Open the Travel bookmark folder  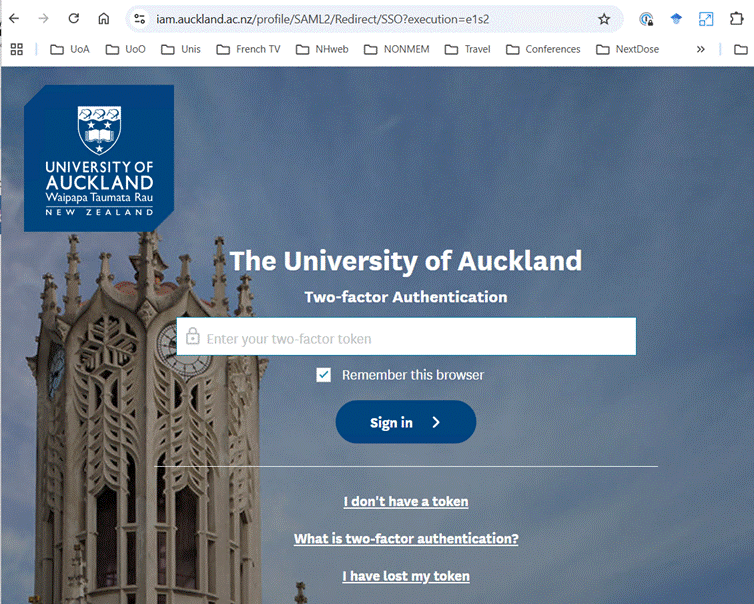coord(467,49)
